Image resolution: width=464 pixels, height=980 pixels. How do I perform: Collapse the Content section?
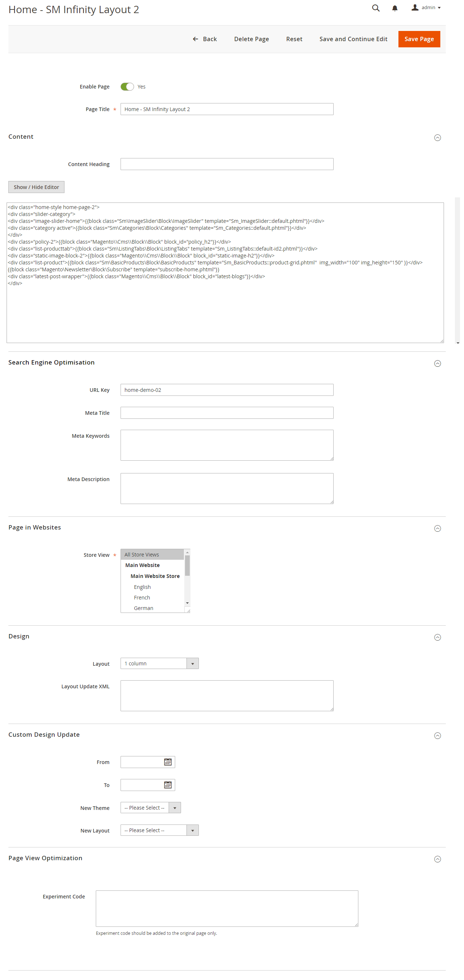437,137
